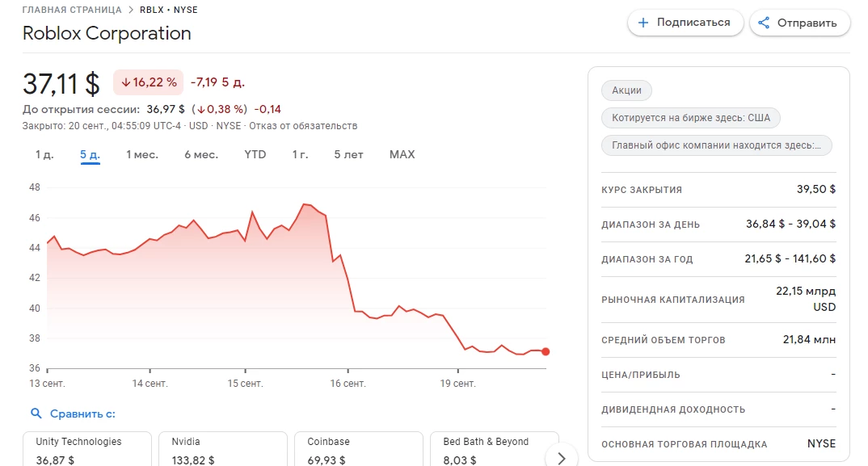Show the MAX chart range
The width and height of the screenshot is (868, 466).
click(x=402, y=155)
